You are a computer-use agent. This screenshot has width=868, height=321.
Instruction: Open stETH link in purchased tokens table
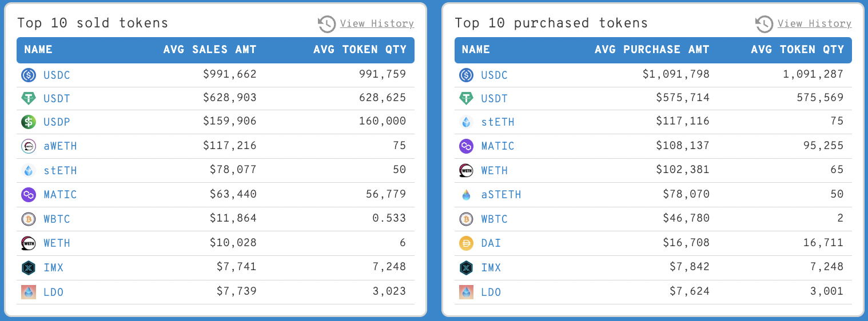(497, 122)
